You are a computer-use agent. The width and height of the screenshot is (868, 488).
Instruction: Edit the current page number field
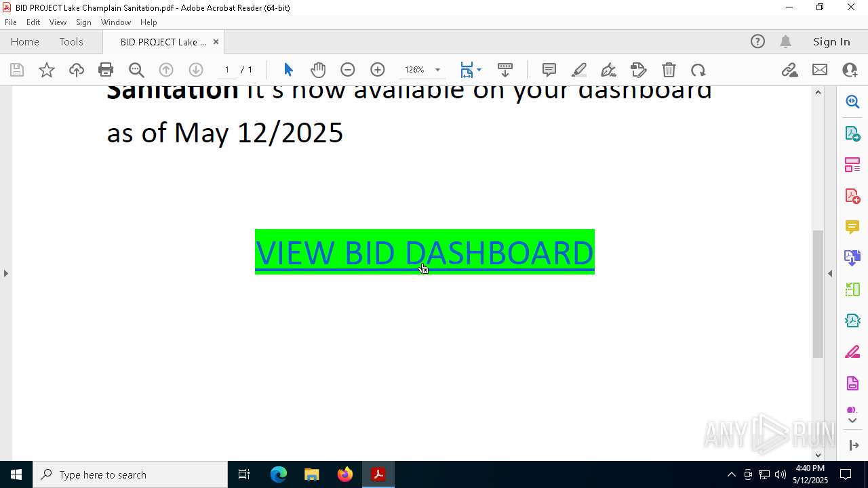pyautogui.click(x=227, y=70)
